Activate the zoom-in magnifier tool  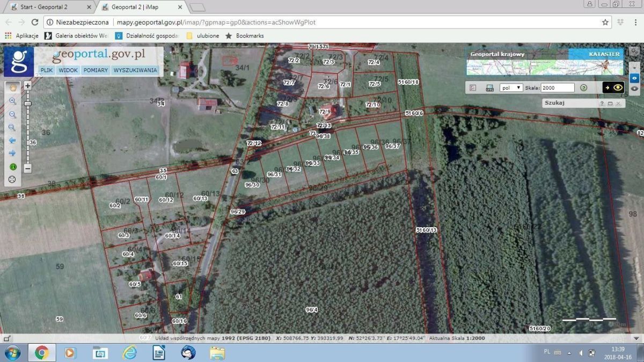point(12,100)
